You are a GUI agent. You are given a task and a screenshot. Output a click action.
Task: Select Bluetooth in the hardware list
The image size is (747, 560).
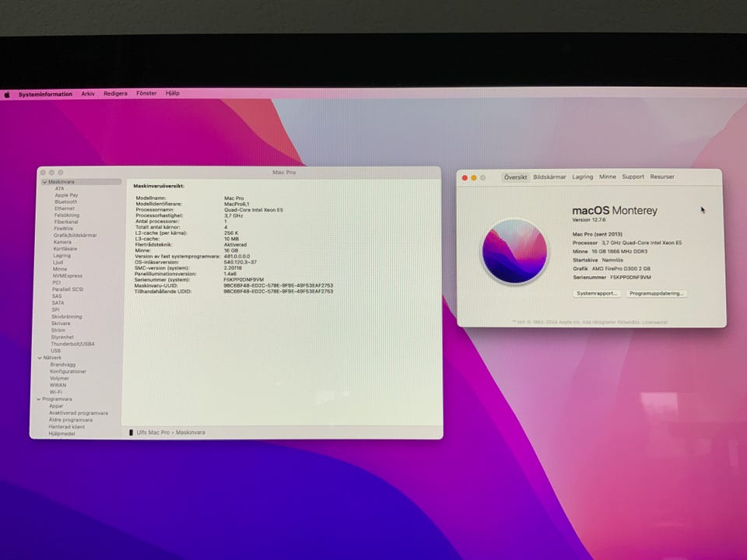[x=66, y=202]
